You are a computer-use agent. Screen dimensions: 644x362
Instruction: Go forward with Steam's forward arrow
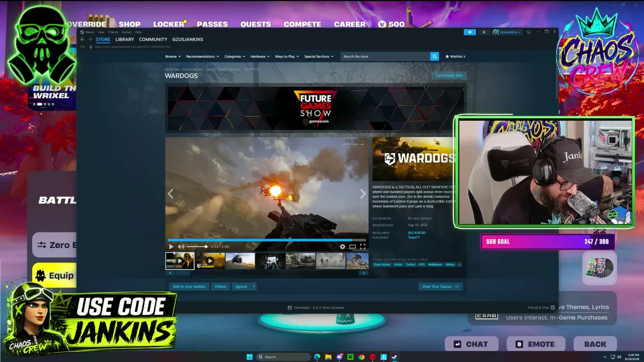coord(90,39)
